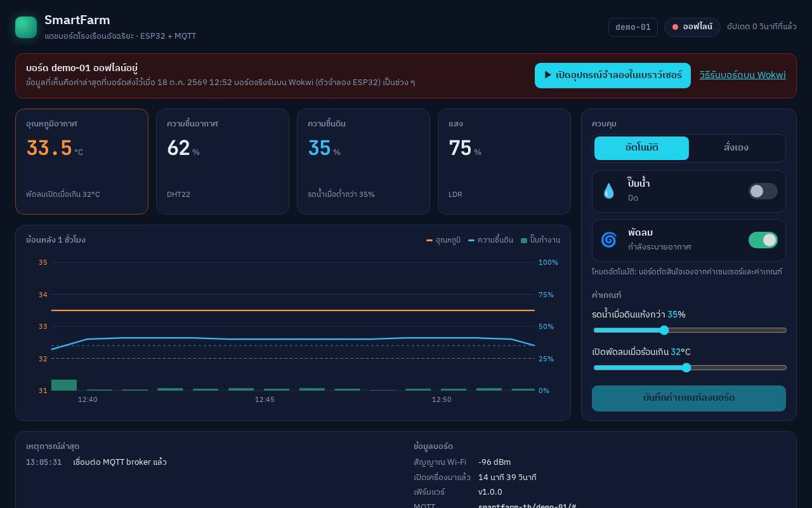
Task: Click the green SmartFarm logo icon
Action: pyautogui.click(x=26, y=27)
